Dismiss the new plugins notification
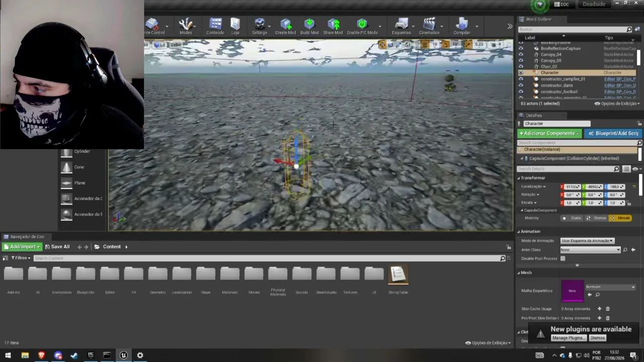The width and height of the screenshot is (644, 362). 597,338
